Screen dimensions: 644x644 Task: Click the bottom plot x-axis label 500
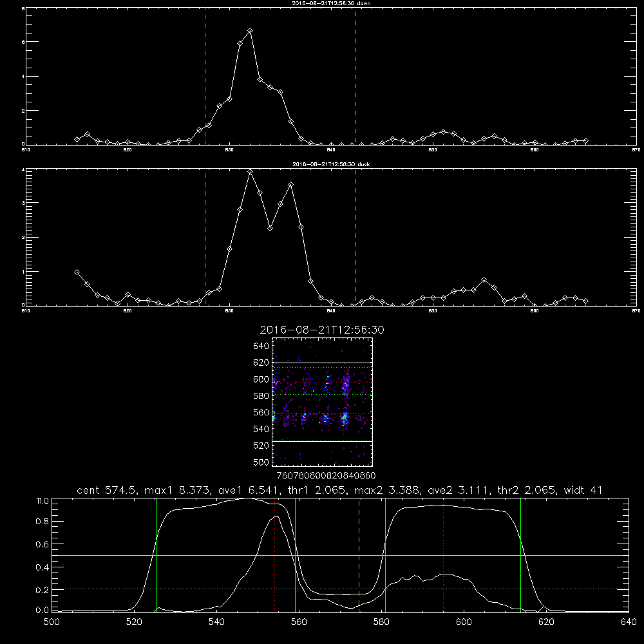click(52, 622)
